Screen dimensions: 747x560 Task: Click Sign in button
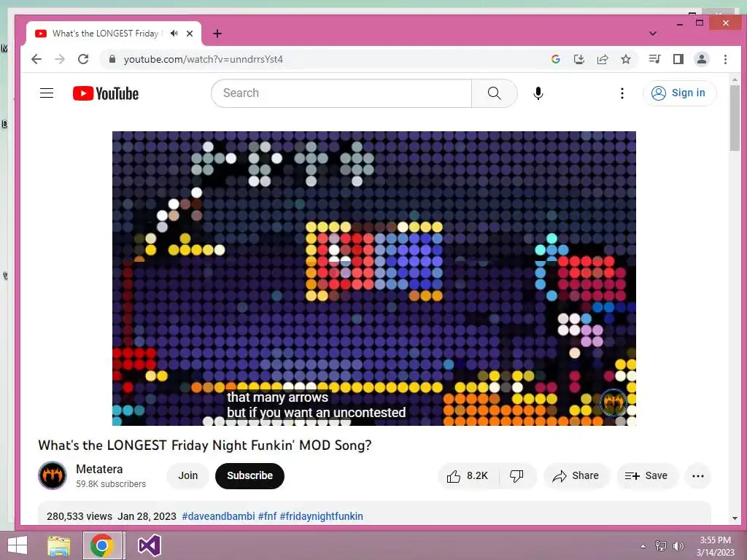point(679,93)
